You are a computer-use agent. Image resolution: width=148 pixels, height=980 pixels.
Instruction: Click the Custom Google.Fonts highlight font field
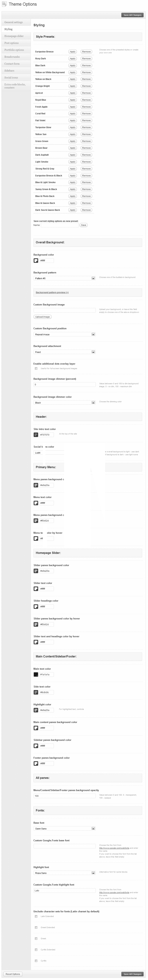64,891
